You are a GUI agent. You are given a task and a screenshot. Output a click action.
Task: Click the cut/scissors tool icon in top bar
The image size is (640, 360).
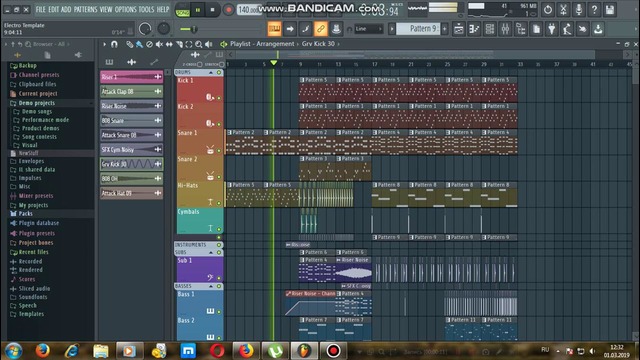tap(563, 9)
